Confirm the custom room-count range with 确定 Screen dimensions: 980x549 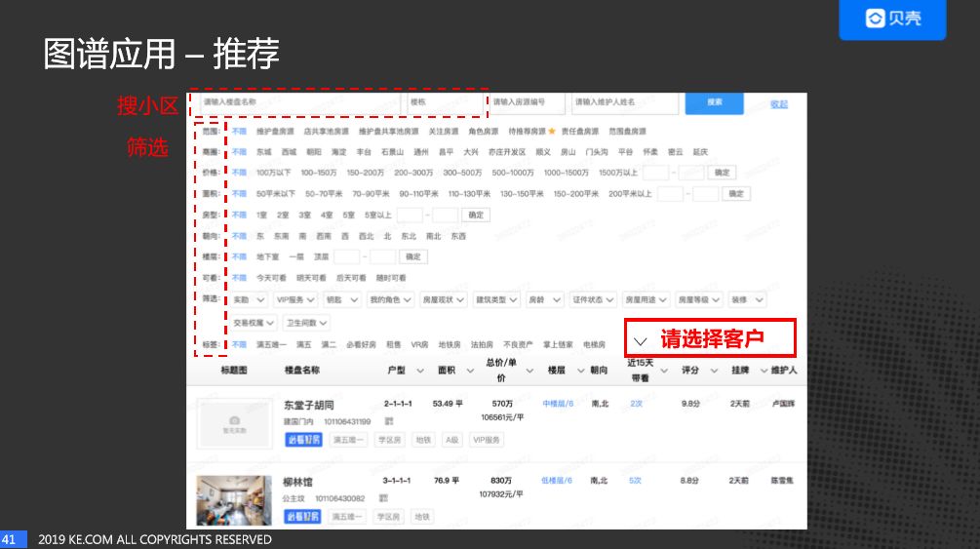(x=476, y=216)
